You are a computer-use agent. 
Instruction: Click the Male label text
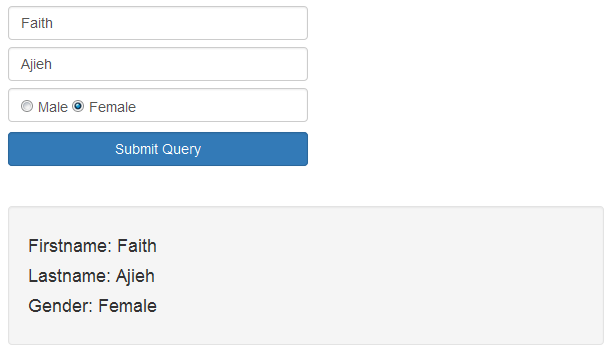coord(53,107)
